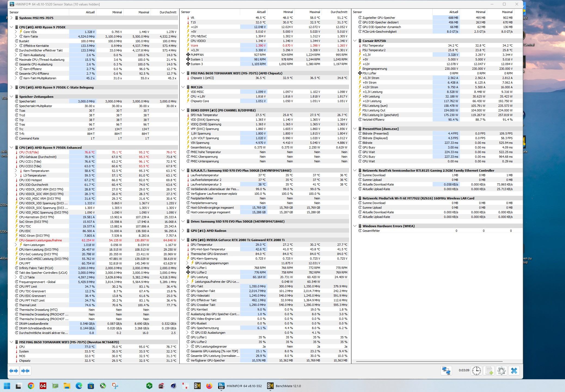Viewport: 565px width, 392px height.
Task: Open remote network monitoring computers icon
Action: pyautogui.click(x=446, y=371)
